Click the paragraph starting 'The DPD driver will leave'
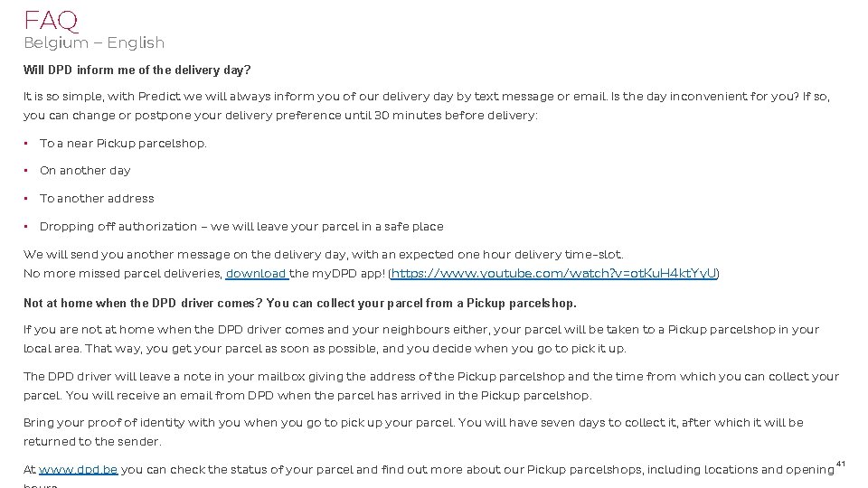The image size is (868, 488). coord(430,377)
